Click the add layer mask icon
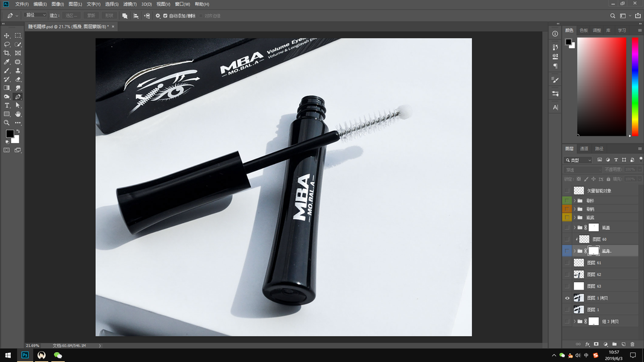 pos(596,344)
